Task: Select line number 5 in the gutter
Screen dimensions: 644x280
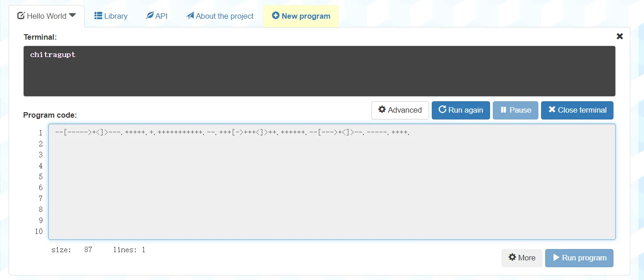Action: pyautogui.click(x=41, y=176)
